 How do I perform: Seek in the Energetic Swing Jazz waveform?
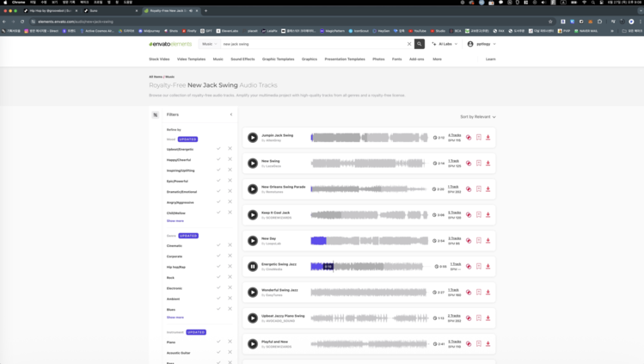tap(367, 267)
